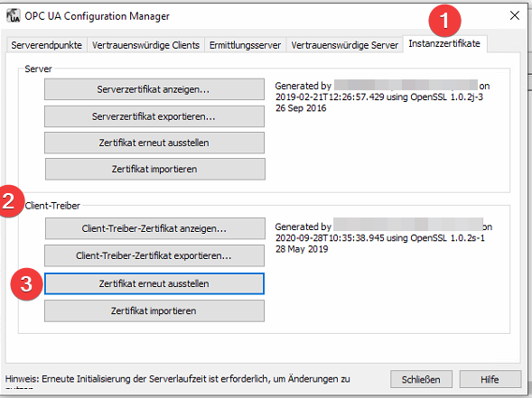Select the Ermittlungsserver tab
The width and height of the screenshot is (532, 398).
(245, 45)
